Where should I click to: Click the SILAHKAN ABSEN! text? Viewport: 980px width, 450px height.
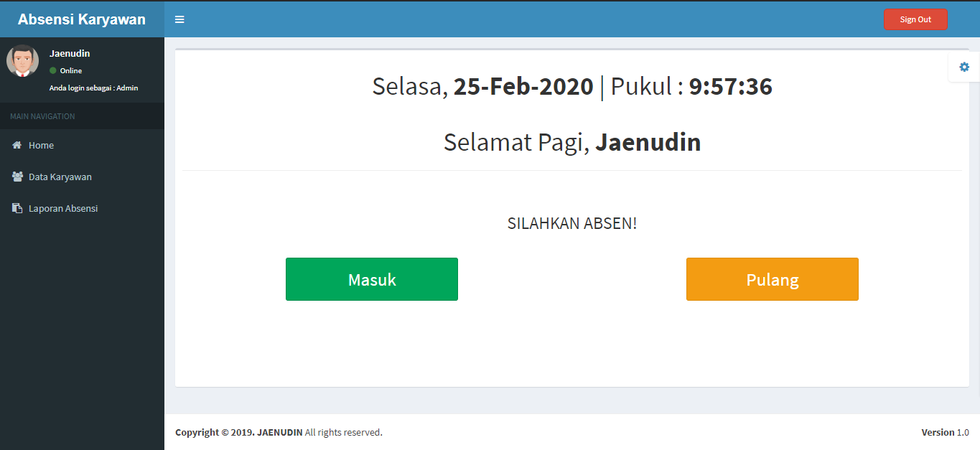(x=572, y=223)
